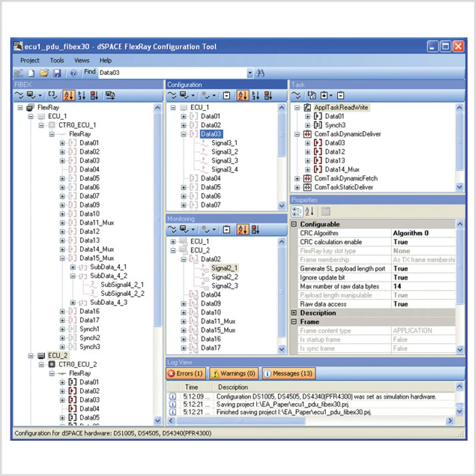The height and width of the screenshot is (476, 476).
Task: Create new project with blank page icon
Action: [32, 73]
